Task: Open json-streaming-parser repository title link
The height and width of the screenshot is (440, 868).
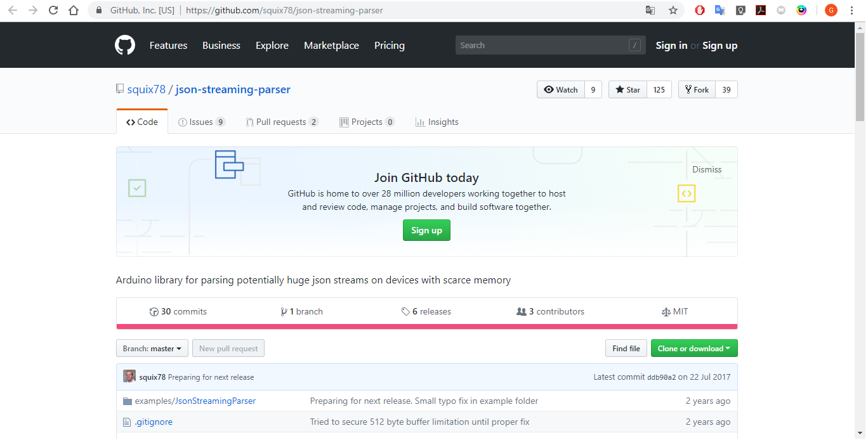Action: pyautogui.click(x=233, y=89)
